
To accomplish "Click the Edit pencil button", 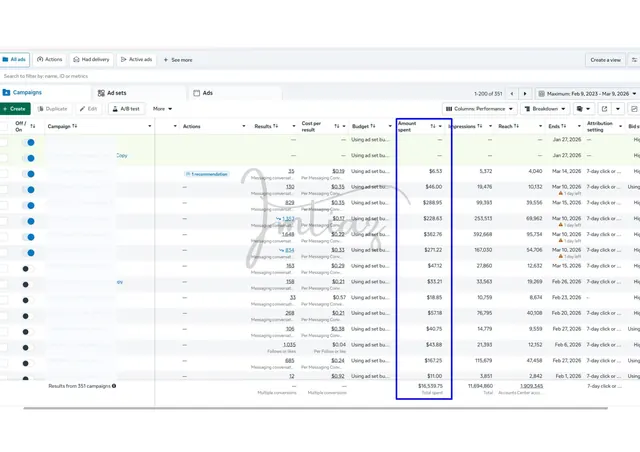I will [x=89, y=109].
